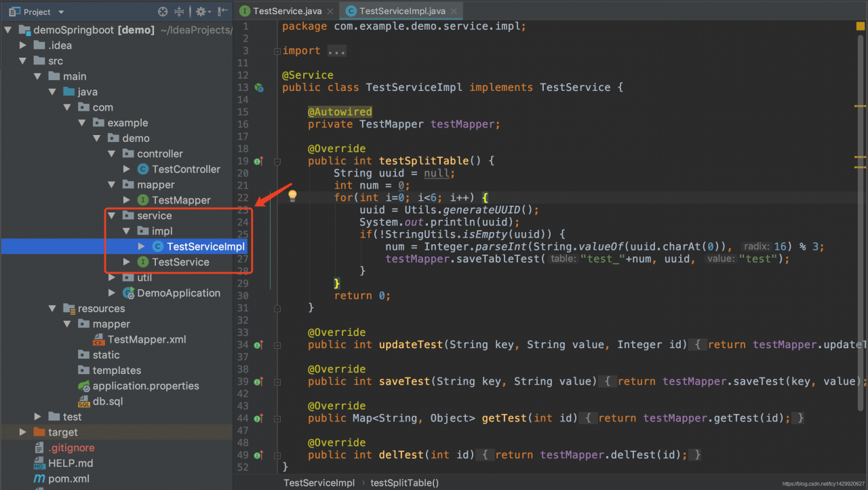Open Project panel settings gear
Image resolution: width=868 pixels, height=490 pixels.
pyautogui.click(x=201, y=12)
